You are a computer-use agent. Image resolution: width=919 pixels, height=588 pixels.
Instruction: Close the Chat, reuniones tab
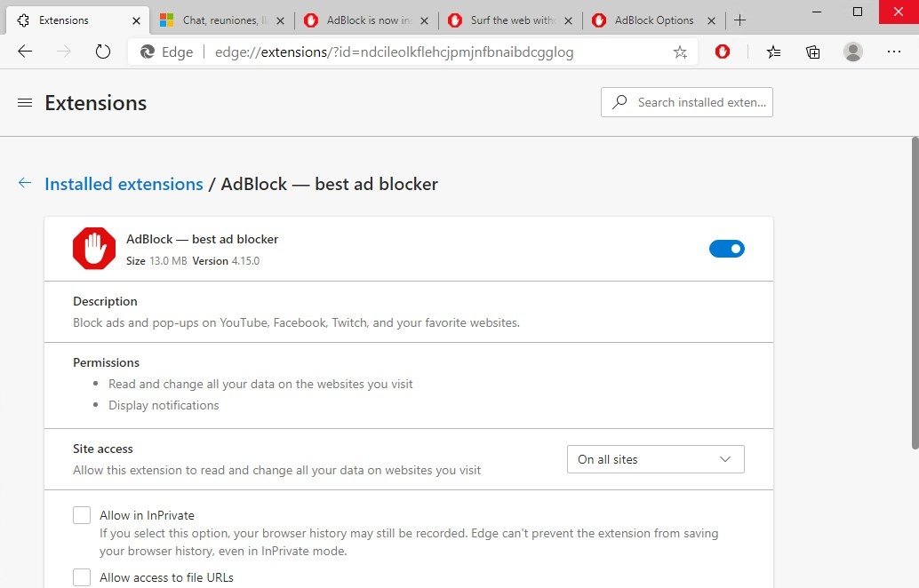(280, 20)
